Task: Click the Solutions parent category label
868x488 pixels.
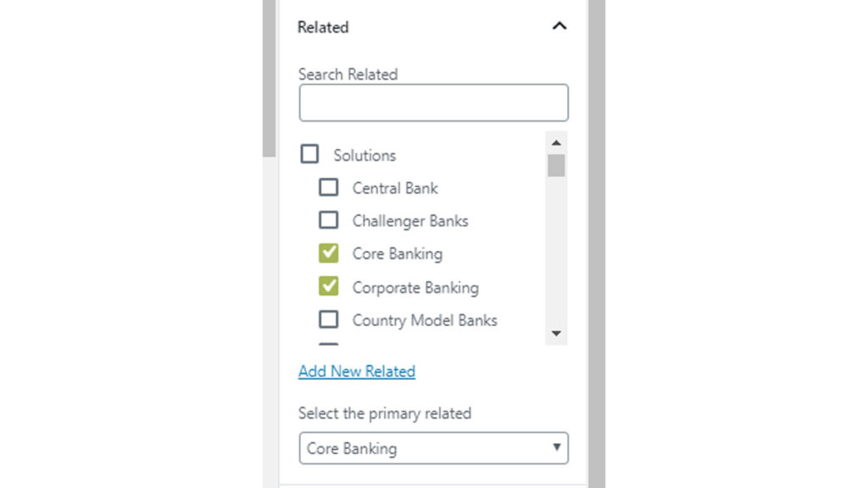Action: [x=364, y=155]
